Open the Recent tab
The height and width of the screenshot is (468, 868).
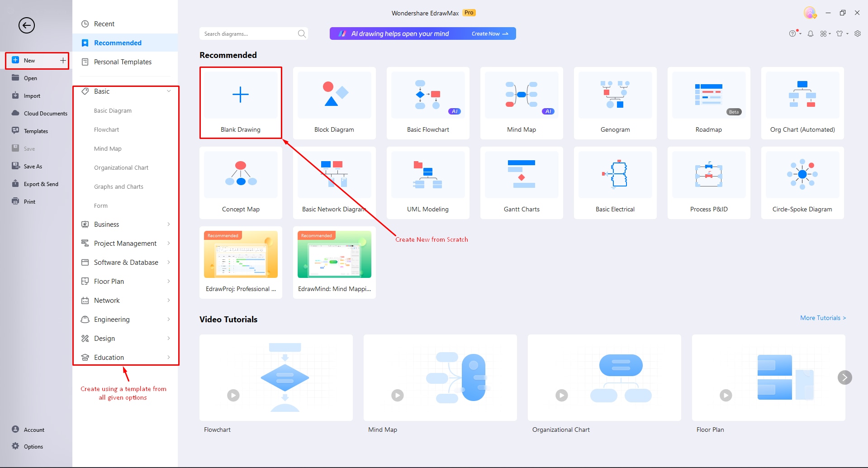click(x=125, y=24)
